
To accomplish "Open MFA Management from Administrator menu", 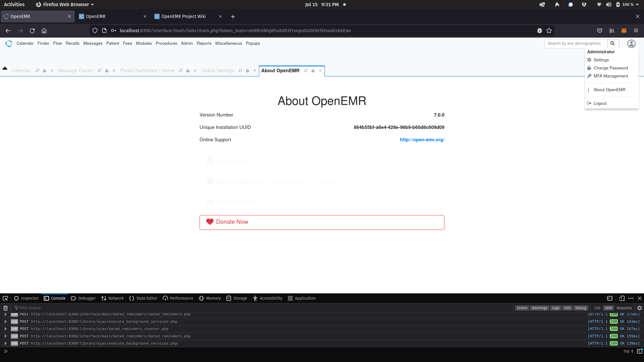I will (x=610, y=76).
